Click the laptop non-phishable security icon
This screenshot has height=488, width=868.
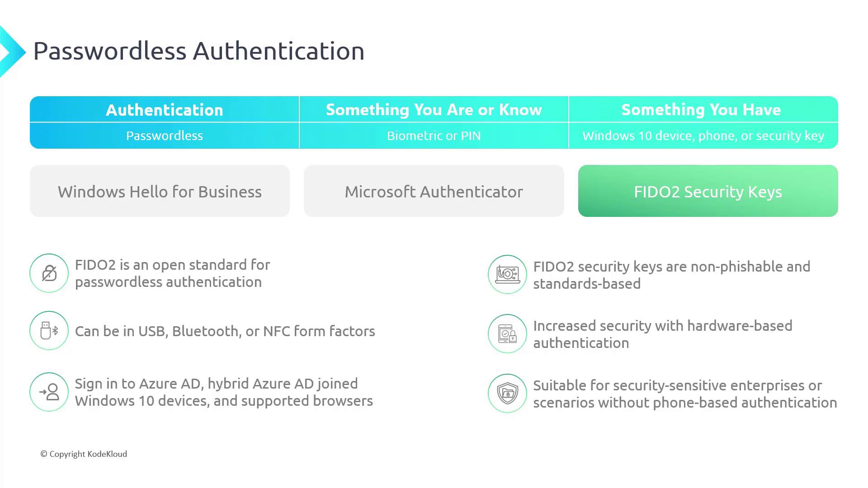[507, 274]
